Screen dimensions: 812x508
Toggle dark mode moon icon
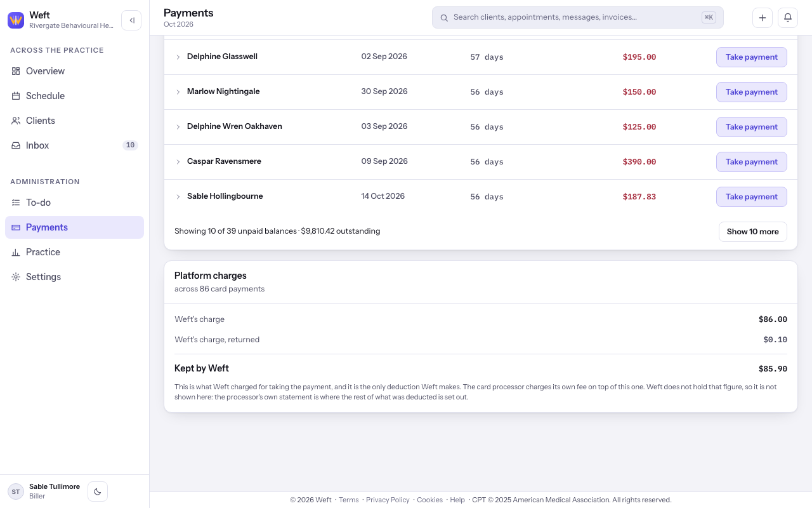[98, 491]
